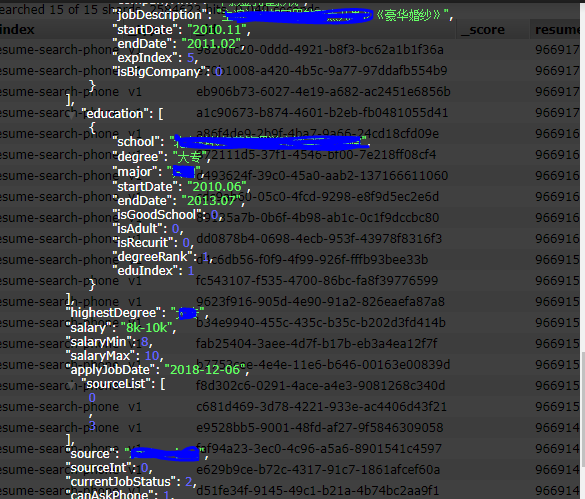
Task: Click the salary value "8k-10k"
Action: [147, 328]
